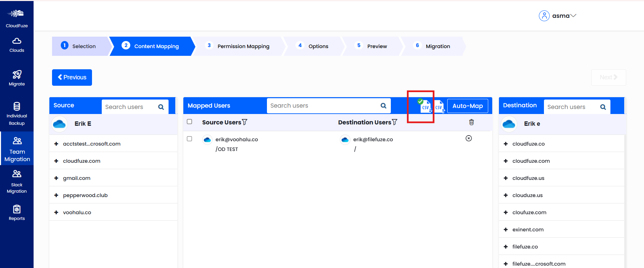644x268 pixels.
Task: Click the Destination panel search magnifier
Action: [x=603, y=107]
